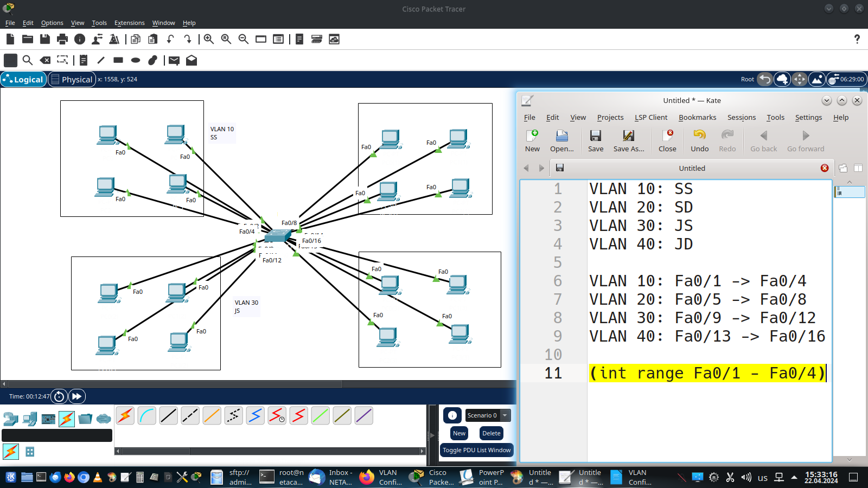Select the Copper Straight-Through cable
Screen dimensions: 868x488
click(x=169, y=416)
